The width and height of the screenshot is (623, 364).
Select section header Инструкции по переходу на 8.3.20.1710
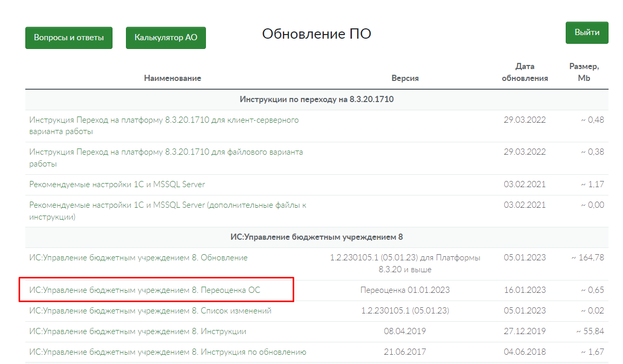click(316, 100)
